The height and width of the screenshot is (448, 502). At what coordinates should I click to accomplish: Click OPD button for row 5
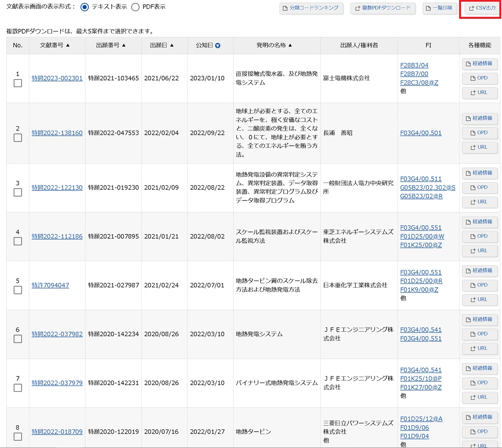(x=479, y=285)
